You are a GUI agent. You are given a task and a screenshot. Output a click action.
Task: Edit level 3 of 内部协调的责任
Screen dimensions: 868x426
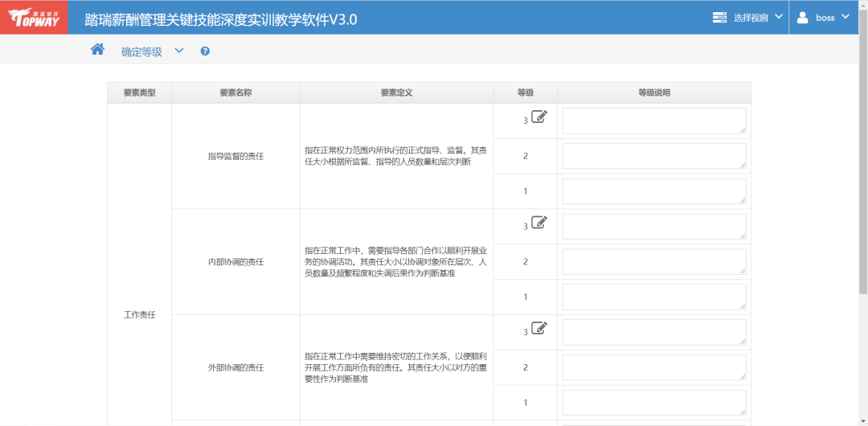539,223
